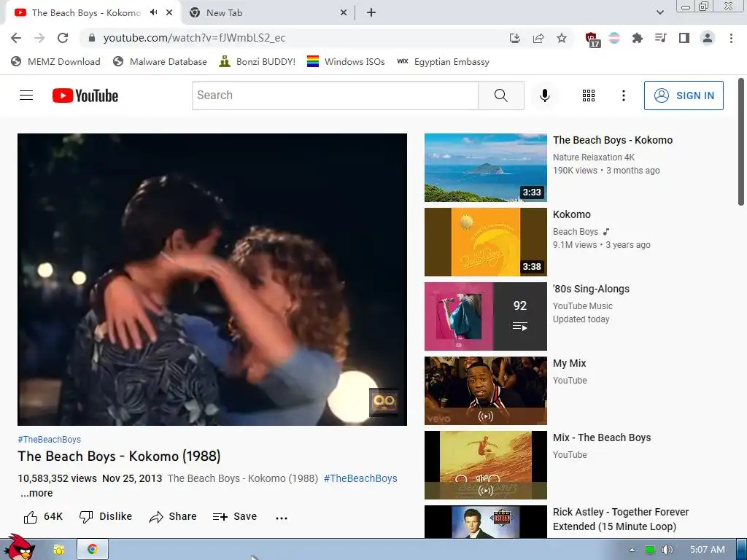The image size is (747, 560).
Task: Open YouTube settings three-dot menu
Action: coord(623,96)
